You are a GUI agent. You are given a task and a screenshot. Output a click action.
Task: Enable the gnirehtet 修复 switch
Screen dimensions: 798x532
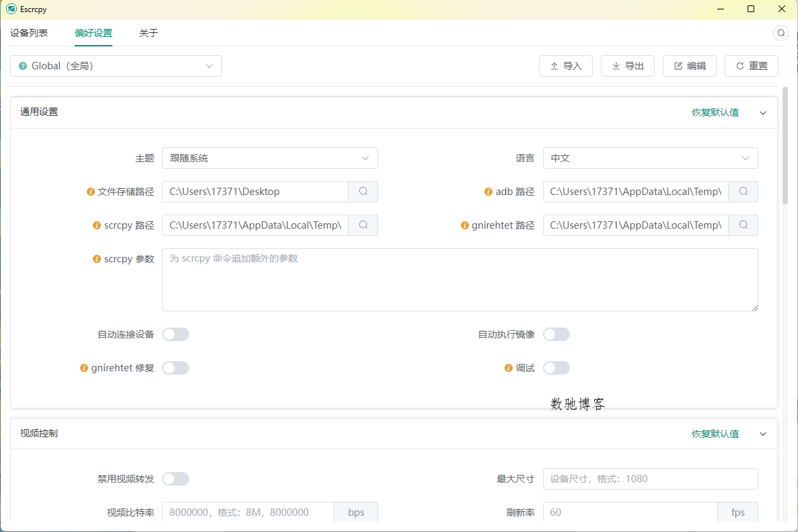[x=176, y=368]
